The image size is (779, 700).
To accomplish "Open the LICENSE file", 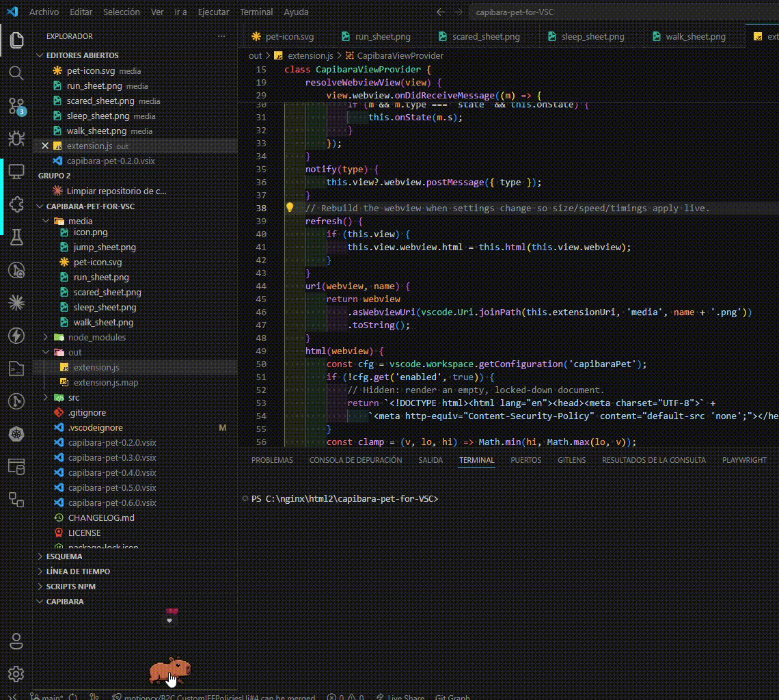I will pyautogui.click(x=85, y=533).
